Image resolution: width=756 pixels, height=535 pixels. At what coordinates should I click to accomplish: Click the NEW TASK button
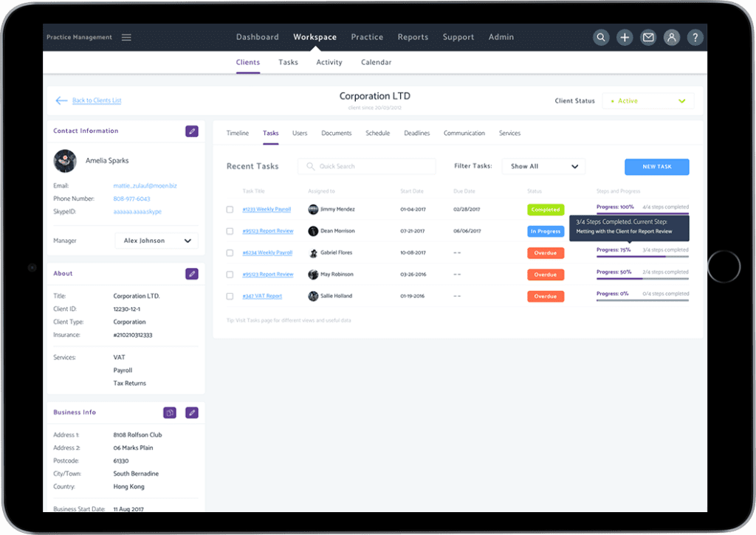coord(656,167)
